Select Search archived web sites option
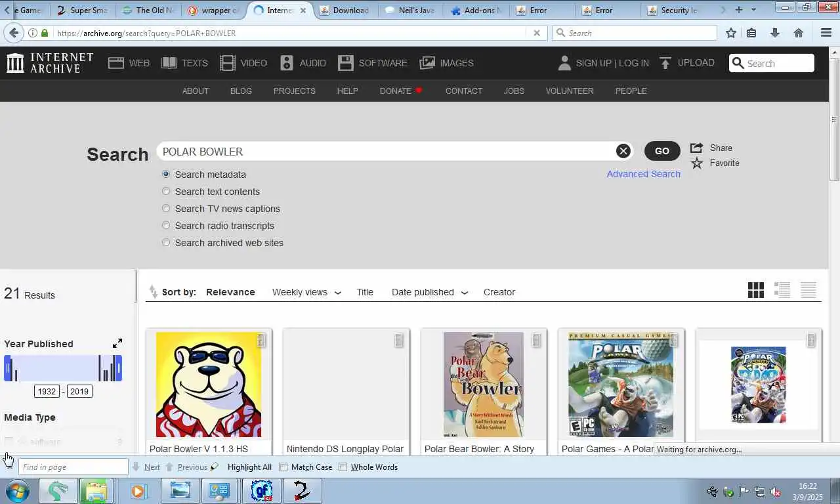 (166, 242)
